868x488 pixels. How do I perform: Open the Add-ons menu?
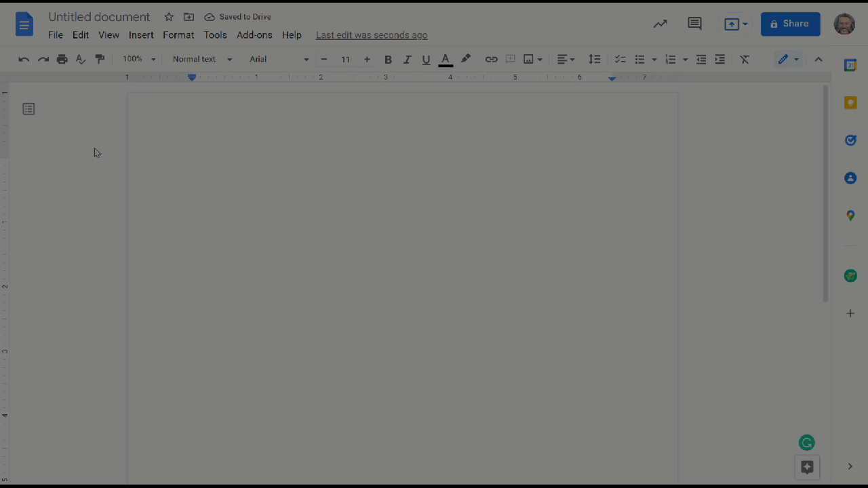point(254,35)
